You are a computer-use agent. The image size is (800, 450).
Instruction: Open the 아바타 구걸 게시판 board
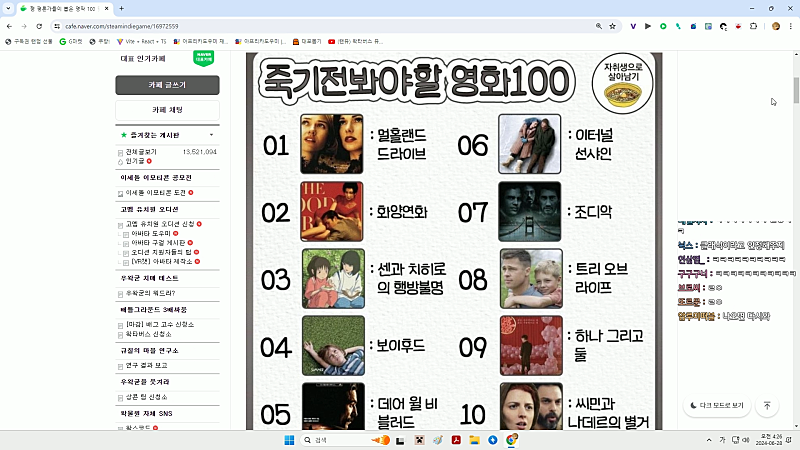(158, 243)
